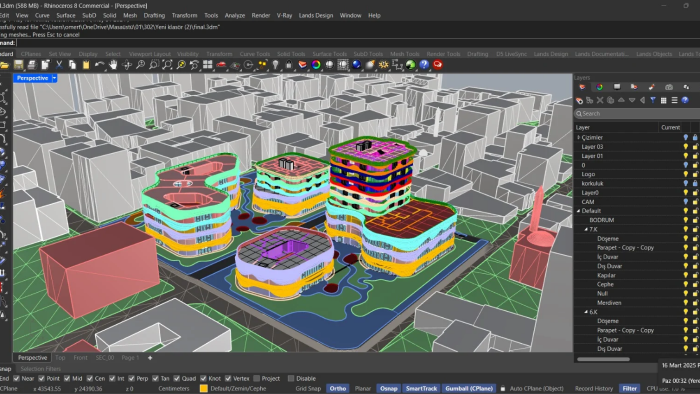
Task: Select the BODRUM layer row
Action: tap(601, 220)
